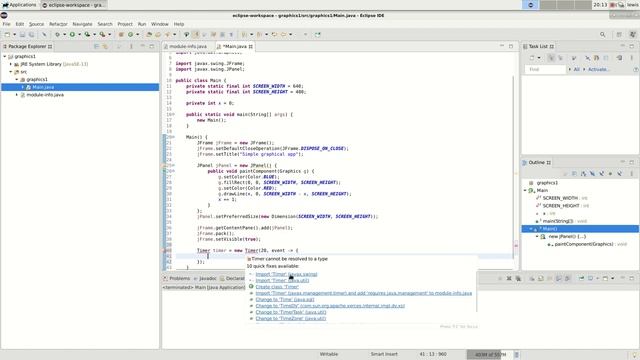Click the Open Perspective icon
640x360 pixels.
(x=619, y=35)
